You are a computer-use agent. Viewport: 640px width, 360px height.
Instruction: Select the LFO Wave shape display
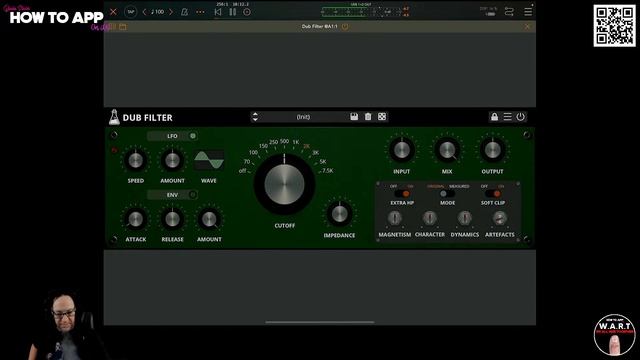click(x=209, y=160)
